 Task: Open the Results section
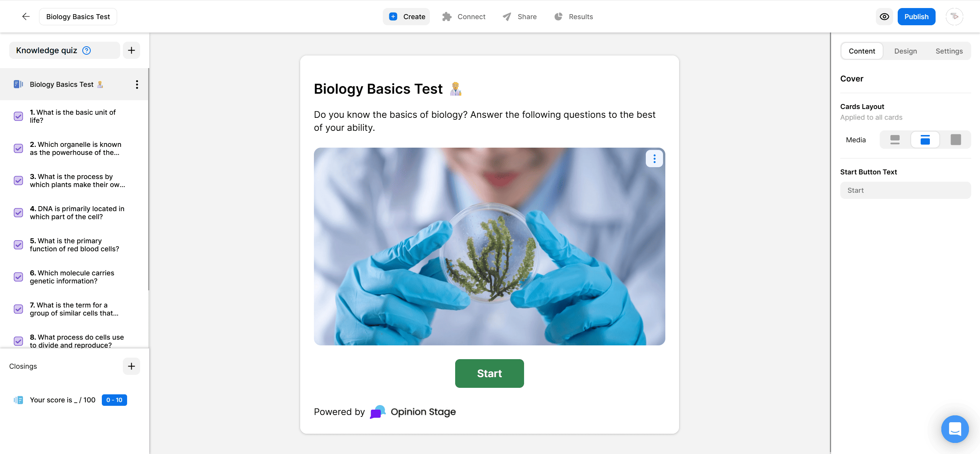(x=573, y=16)
